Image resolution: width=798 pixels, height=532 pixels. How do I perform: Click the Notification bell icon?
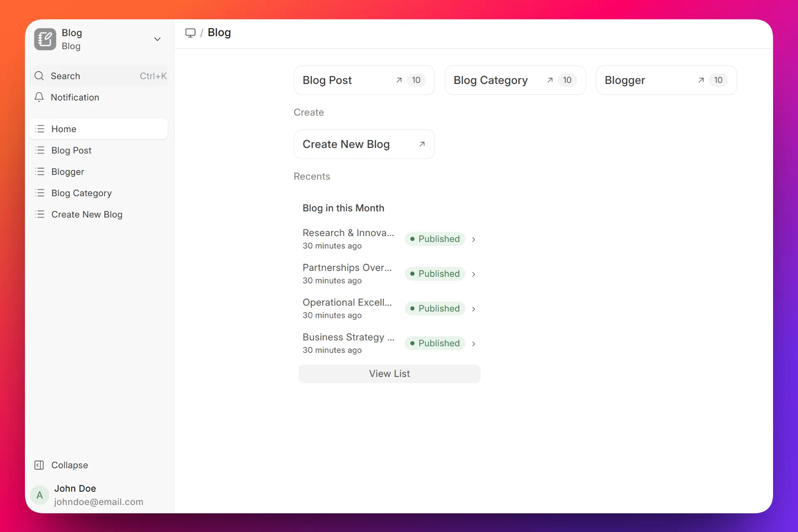coord(39,97)
